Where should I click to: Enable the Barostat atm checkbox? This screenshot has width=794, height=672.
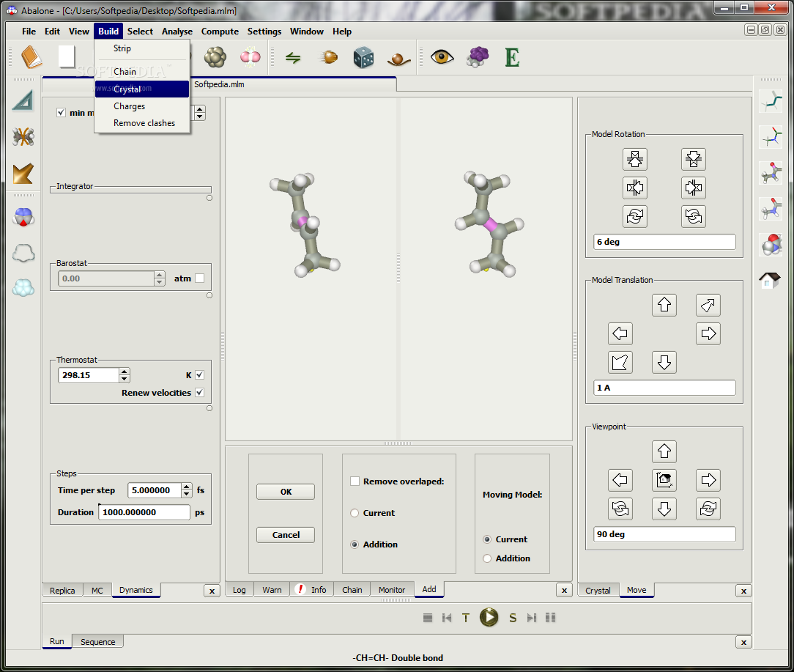199,278
